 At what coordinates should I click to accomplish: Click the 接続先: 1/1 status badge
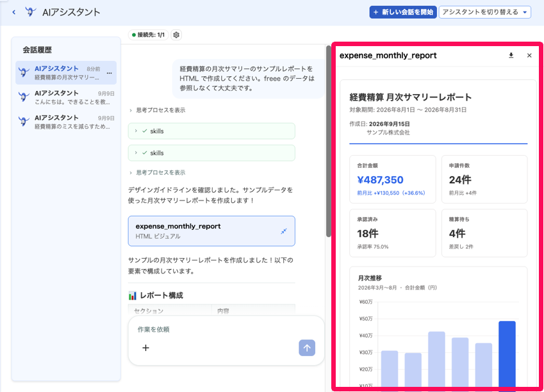tap(149, 35)
